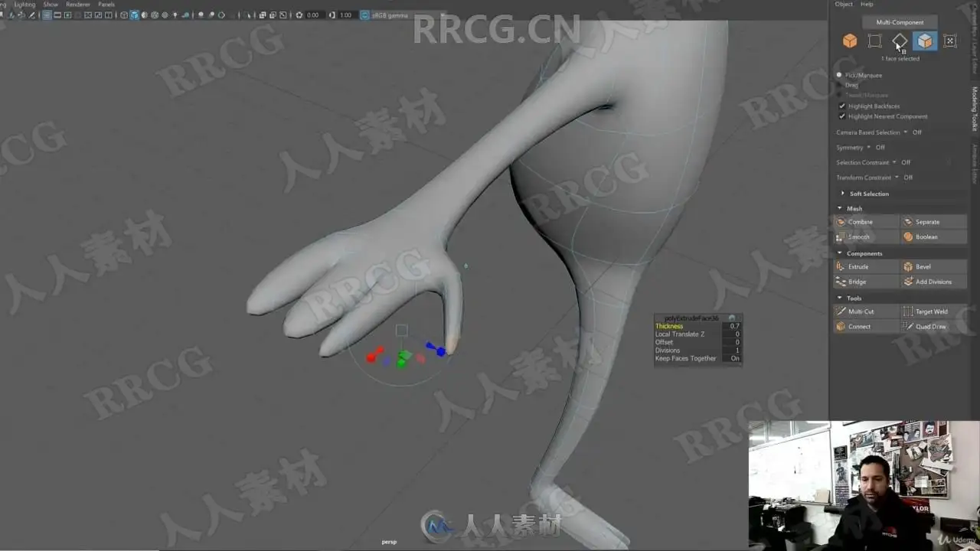Activate the Connect tool
Screen dimensions: 980x551
tap(866, 327)
